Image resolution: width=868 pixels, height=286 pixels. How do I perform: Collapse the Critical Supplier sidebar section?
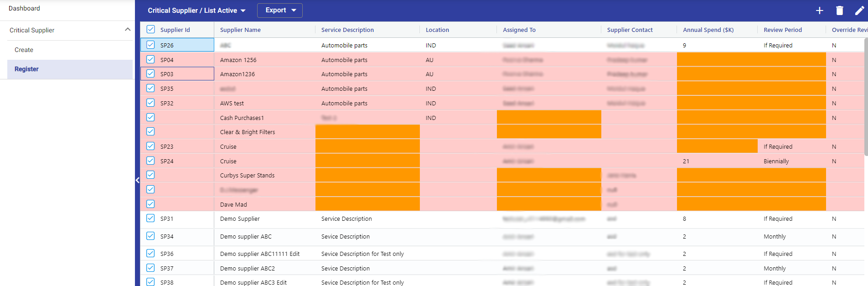128,30
